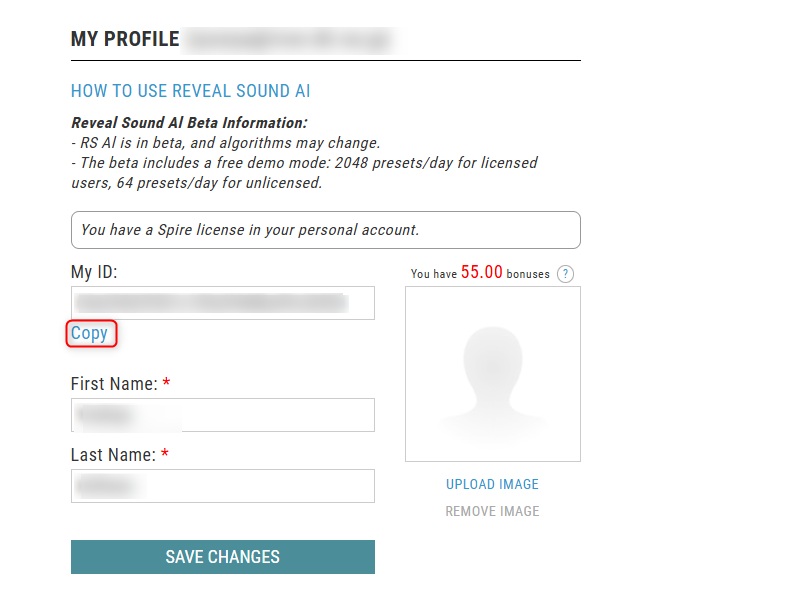Screen dimensions: 789x599
Task: Focus the First Name input field
Action: pos(222,415)
